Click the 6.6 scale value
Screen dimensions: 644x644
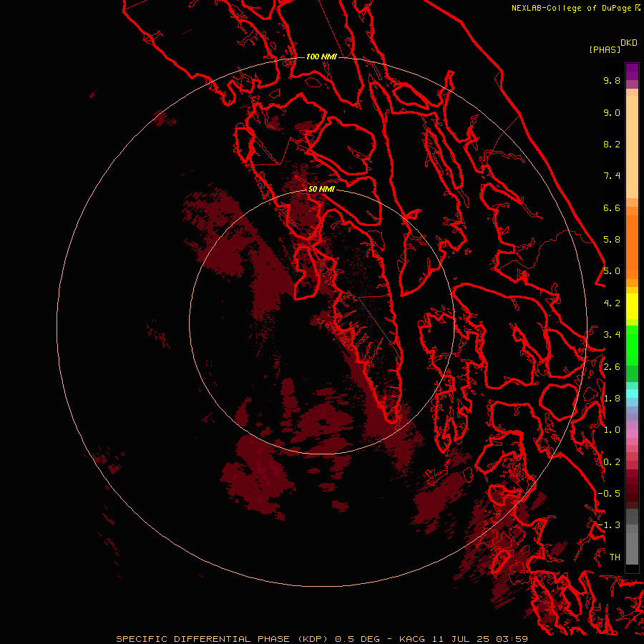click(612, 208)
